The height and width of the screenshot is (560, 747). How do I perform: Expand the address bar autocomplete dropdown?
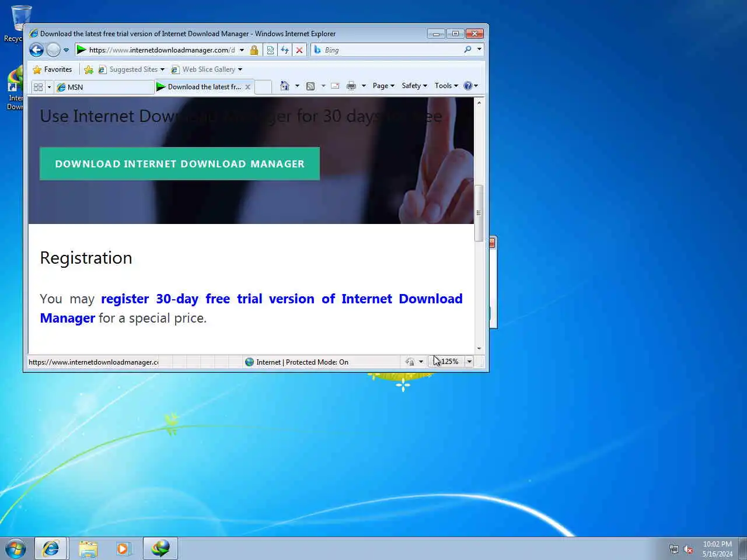(x=242, y=50)
